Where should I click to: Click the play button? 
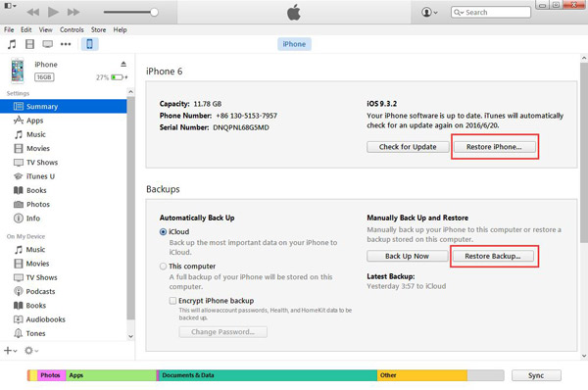53,12
